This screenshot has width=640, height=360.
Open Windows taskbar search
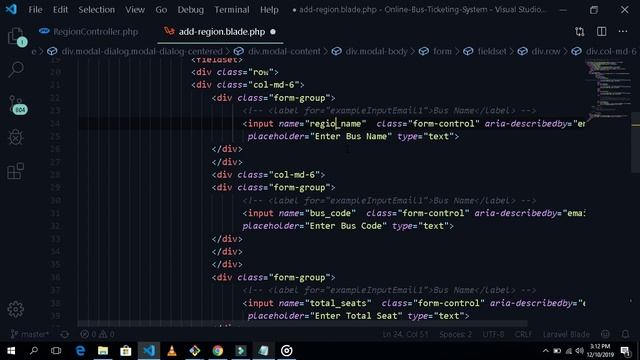(x=34, y=351)
